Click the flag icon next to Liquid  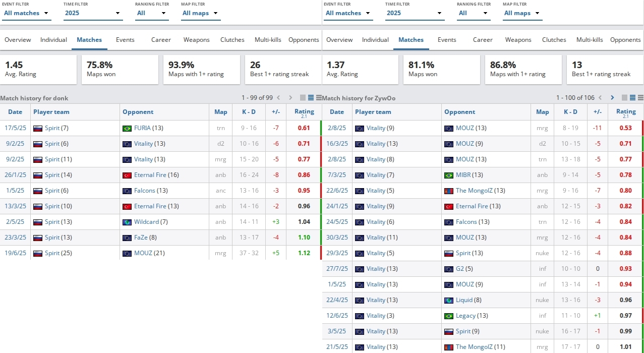tap(449, 300)
